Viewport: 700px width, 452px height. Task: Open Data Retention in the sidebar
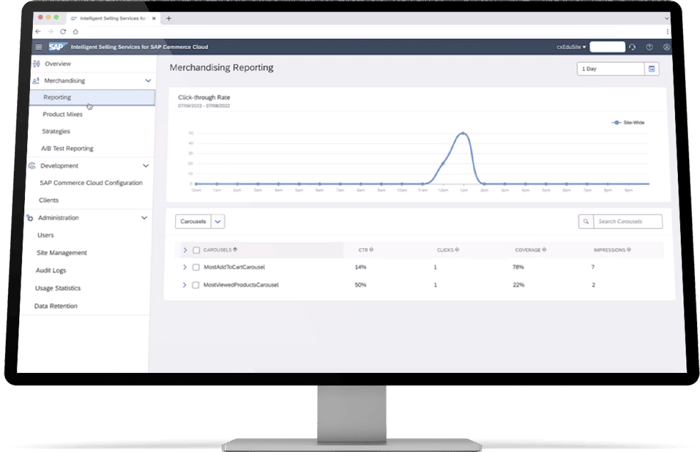(x=56, y=306)
